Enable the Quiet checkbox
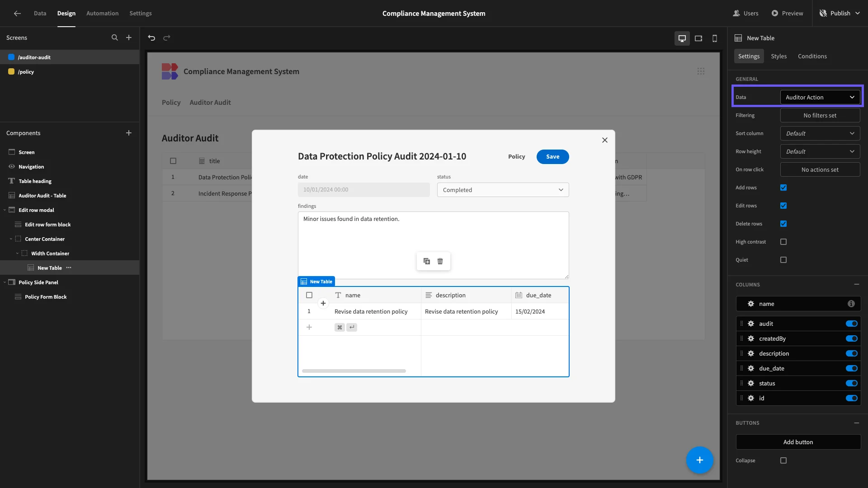This screenshot has height=488, width=868. coord(783,260)
